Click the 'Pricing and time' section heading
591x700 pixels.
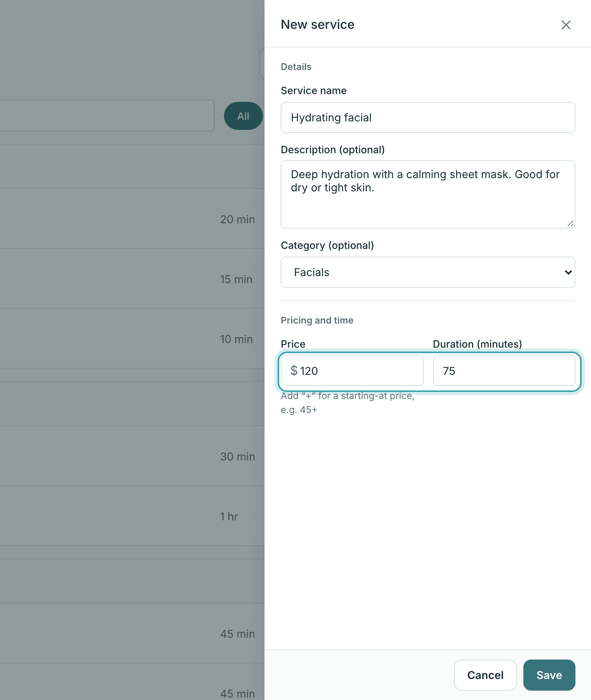point(317,320)
